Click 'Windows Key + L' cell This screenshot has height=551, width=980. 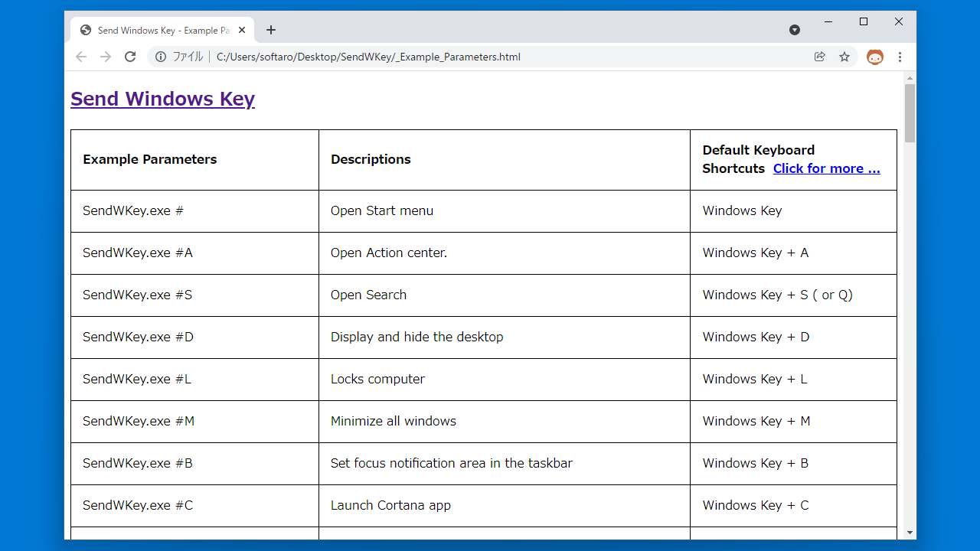coord(793,380)
